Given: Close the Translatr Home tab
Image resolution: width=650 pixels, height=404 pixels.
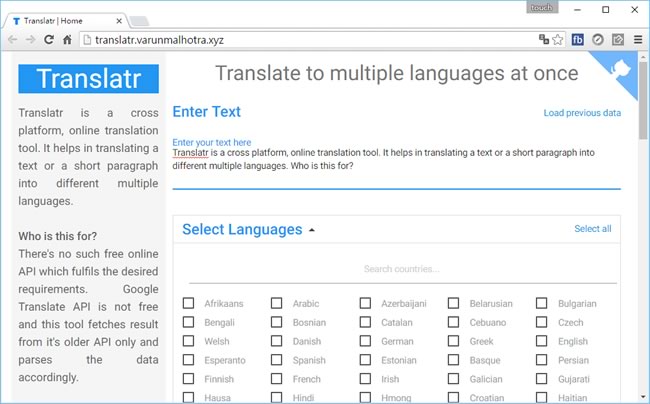Looking at the screenshot, I should point(119,21).
